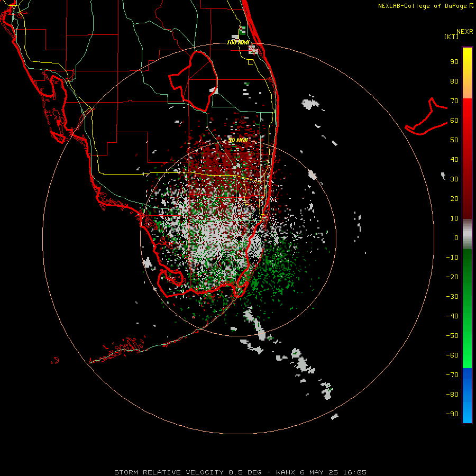
Task: Click the 0 knot scale label
Action: coord(456,237)
